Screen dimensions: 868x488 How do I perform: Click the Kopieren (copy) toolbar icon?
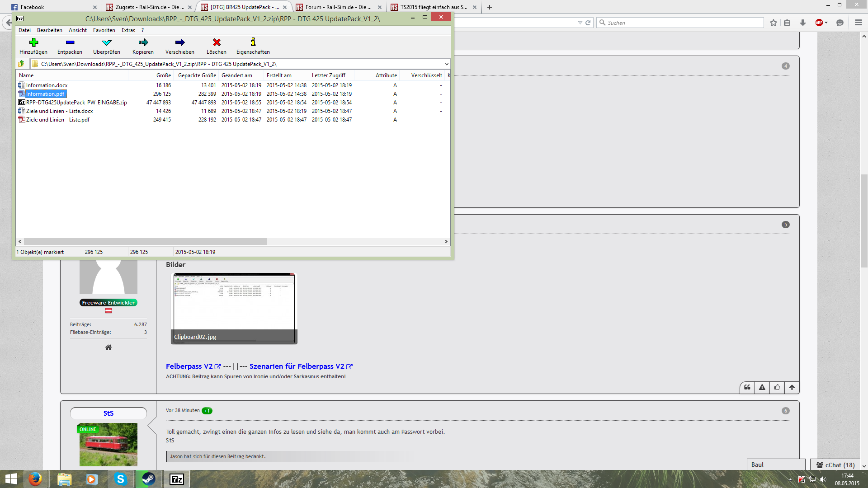click(x=143, y=42)
